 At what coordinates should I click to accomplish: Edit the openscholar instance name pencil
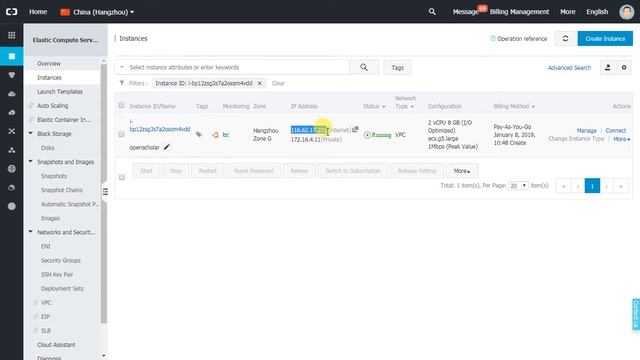pyautogui.click(x=167, y=147)
